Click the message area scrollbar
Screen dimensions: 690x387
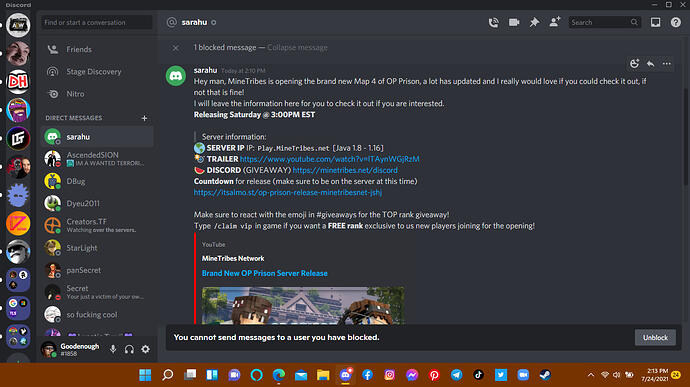(686, 136)
